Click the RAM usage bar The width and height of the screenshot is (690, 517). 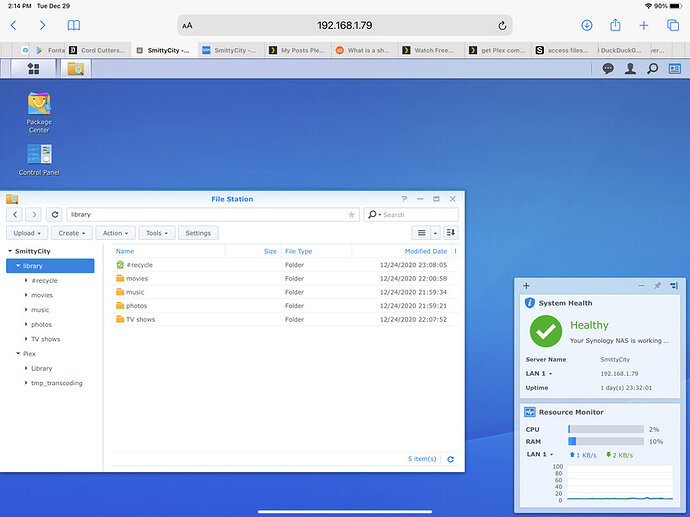click(x=606, y=441)
